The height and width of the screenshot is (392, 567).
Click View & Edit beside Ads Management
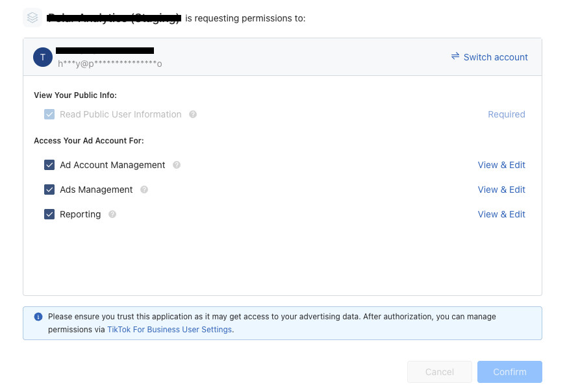pos(501,190)
